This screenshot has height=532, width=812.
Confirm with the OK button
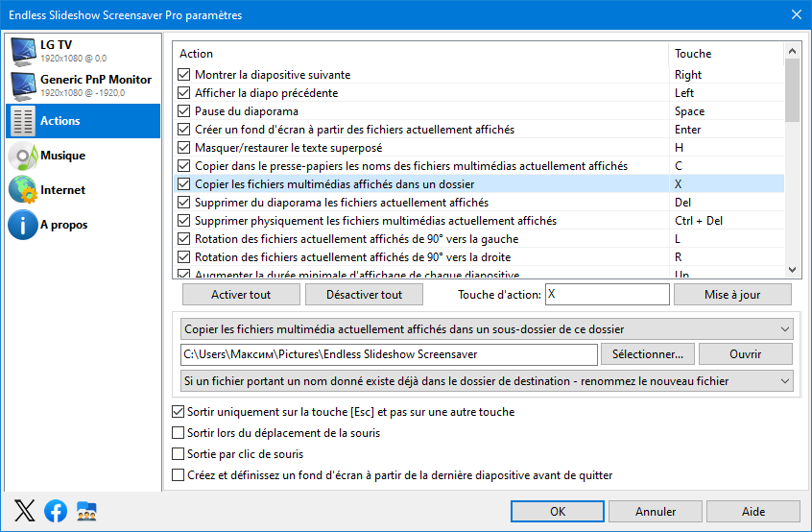[x=558, y=511]
